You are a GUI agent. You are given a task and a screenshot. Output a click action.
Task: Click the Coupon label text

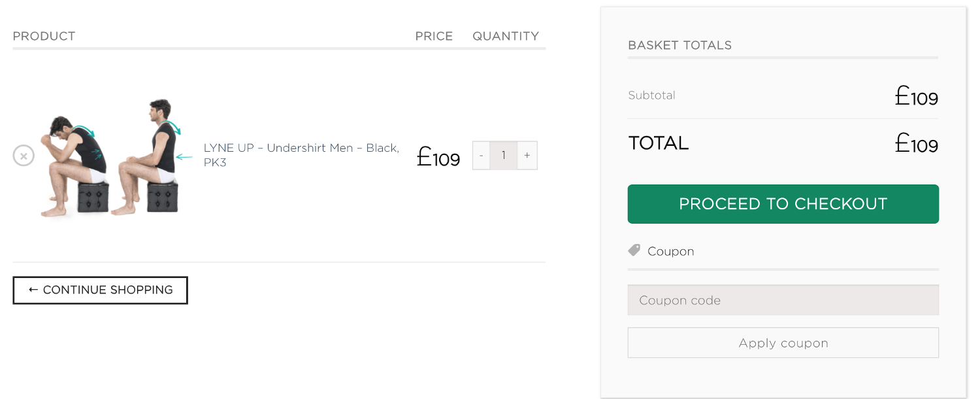pyautogui.click(x=670, y=251)
